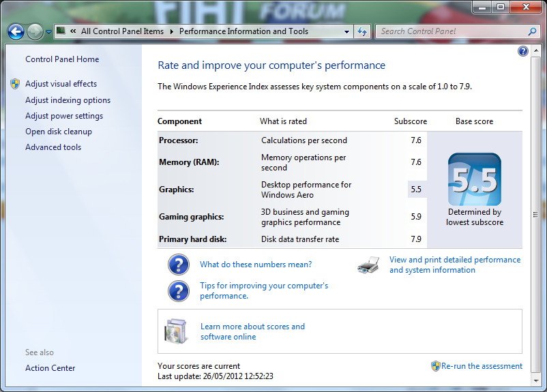Open Adjust visual effects
Screen dimensions: 547x392
click(61, 84)
